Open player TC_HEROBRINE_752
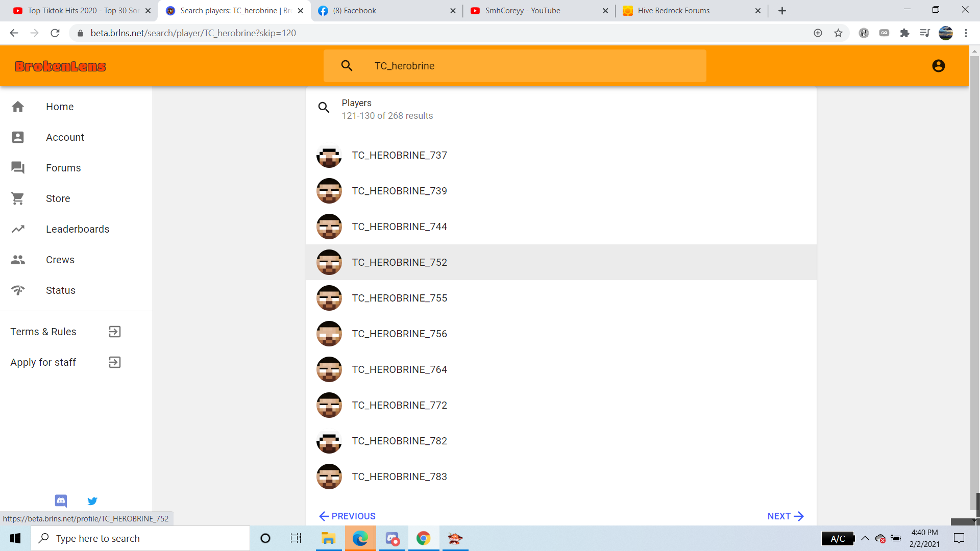Viewport: 980px width, 551px height. click(561, 262)
